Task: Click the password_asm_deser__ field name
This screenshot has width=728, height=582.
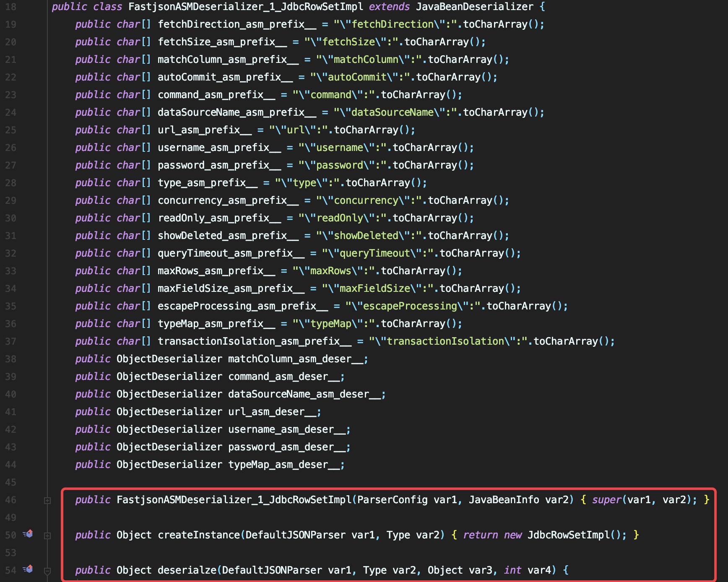Action: (287, 447)
